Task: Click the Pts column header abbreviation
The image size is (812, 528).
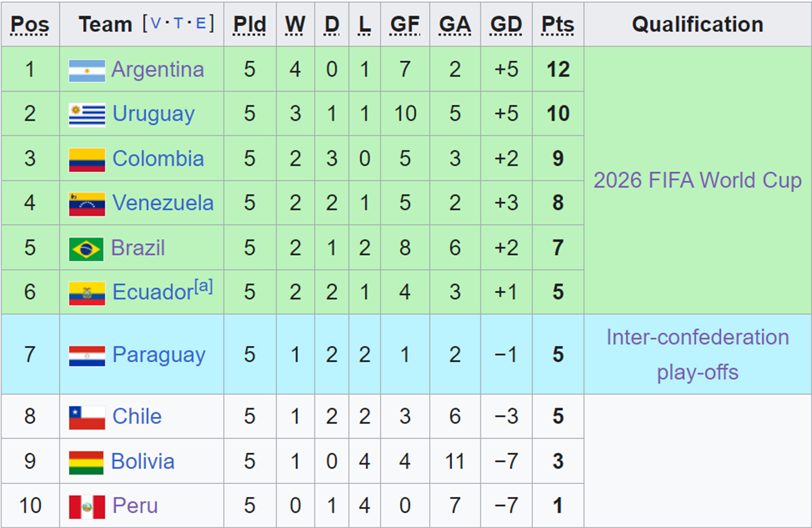Action: pyautogui.click(x=558, y=25)
